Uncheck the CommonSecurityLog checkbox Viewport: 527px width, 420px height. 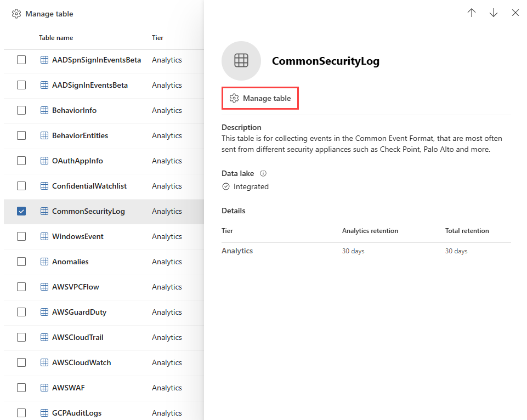(21, 211)
